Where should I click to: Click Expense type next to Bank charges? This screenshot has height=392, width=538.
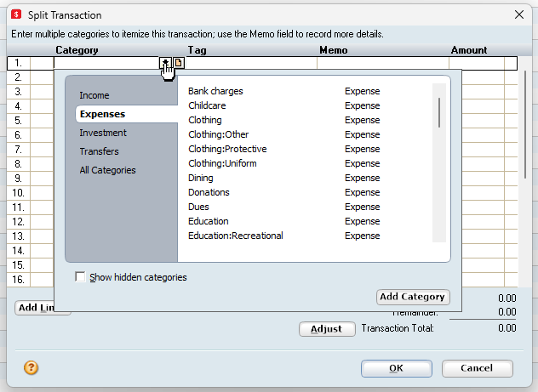[x=363, y=91]
